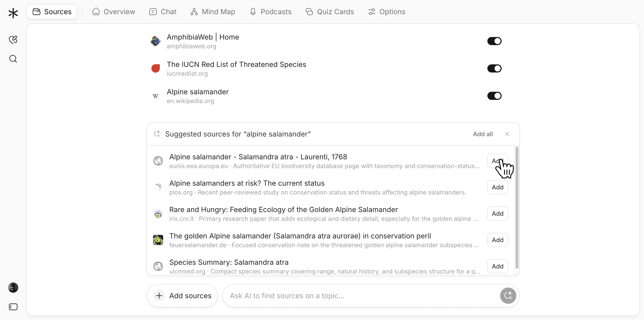Open the search icon in sidebar

13,59
